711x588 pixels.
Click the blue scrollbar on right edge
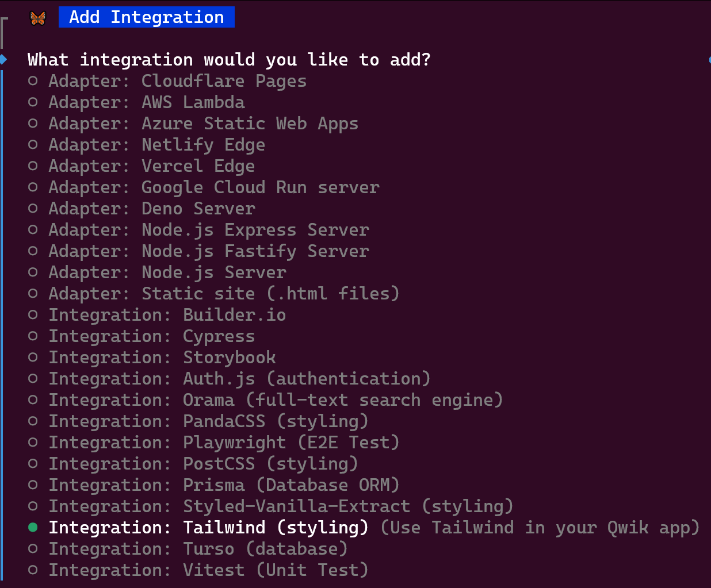click(709, 59)
